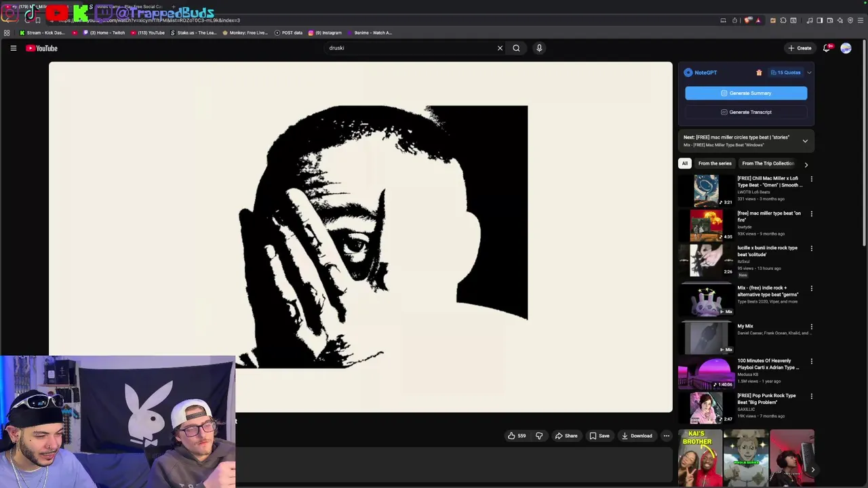The width and height of the screenshot is (868, 488).
Task: Dislike the video with thumbs down
Action: [539, 436]
